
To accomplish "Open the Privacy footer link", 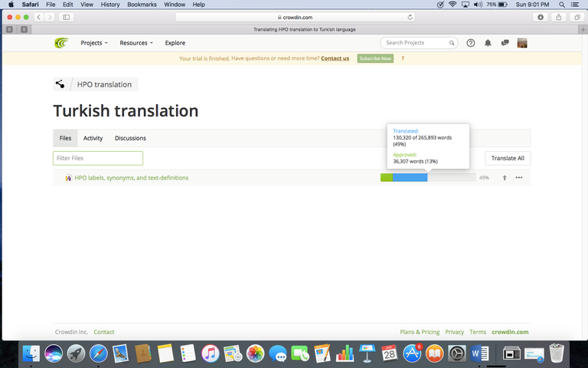I will point(455,332).
